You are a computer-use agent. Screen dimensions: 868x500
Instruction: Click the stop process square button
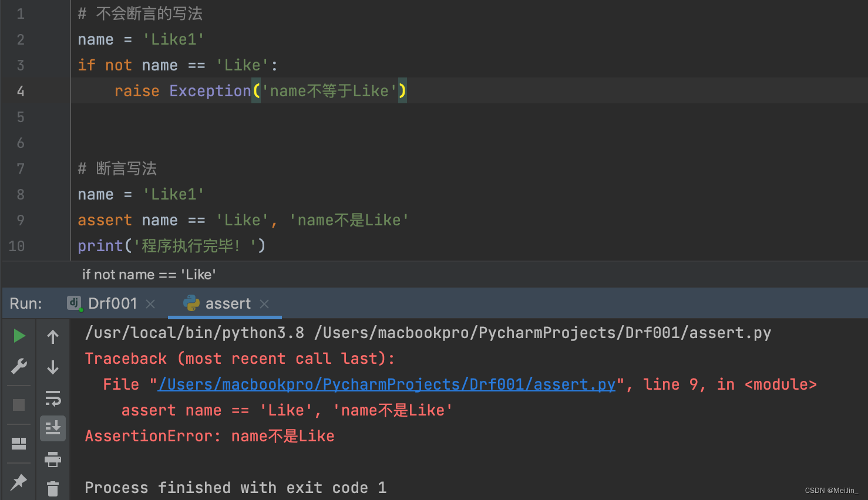(x=19, y=405)
